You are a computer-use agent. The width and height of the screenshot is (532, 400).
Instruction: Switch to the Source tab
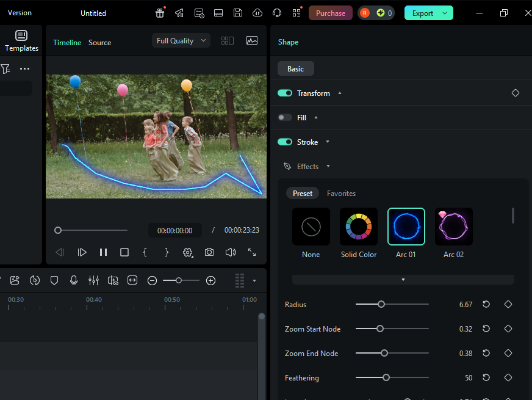(99, 43)
